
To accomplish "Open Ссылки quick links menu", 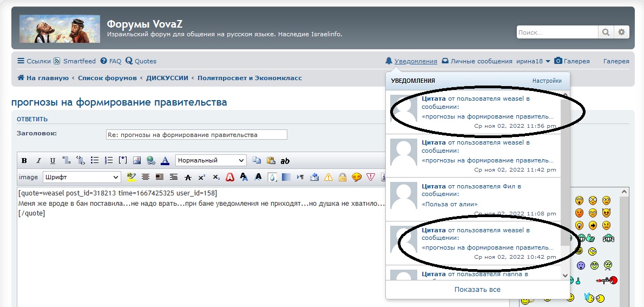I will point(34,61).
